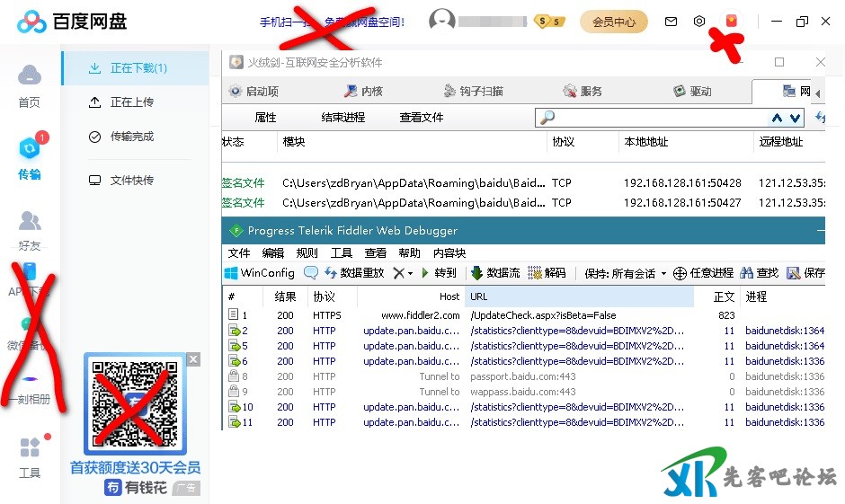Image resolution: width=845 pixels, height=504 pixels.
Task: Open the 工具 tools icon in sidebar
Action: tap(30, 456)
